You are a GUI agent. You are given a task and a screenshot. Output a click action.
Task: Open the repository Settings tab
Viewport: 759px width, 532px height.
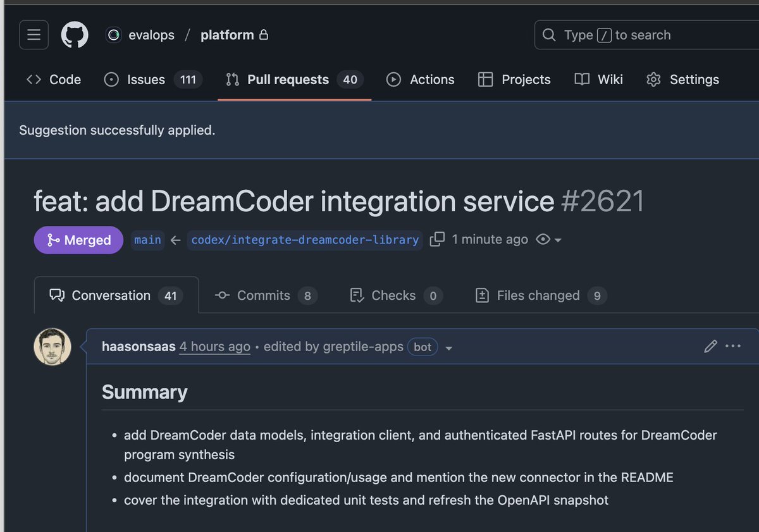(x=682, y=80)
